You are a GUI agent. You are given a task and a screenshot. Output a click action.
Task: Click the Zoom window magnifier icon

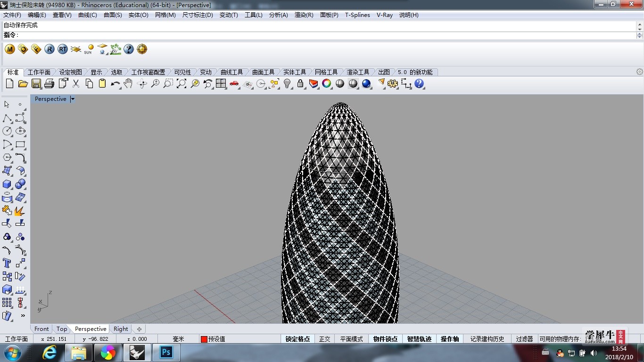pyautogui.click(x=168, y=84)
